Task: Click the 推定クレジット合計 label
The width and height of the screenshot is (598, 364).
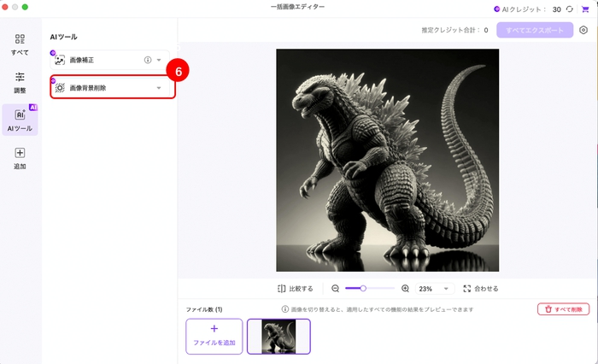Action: pos(450,30)
